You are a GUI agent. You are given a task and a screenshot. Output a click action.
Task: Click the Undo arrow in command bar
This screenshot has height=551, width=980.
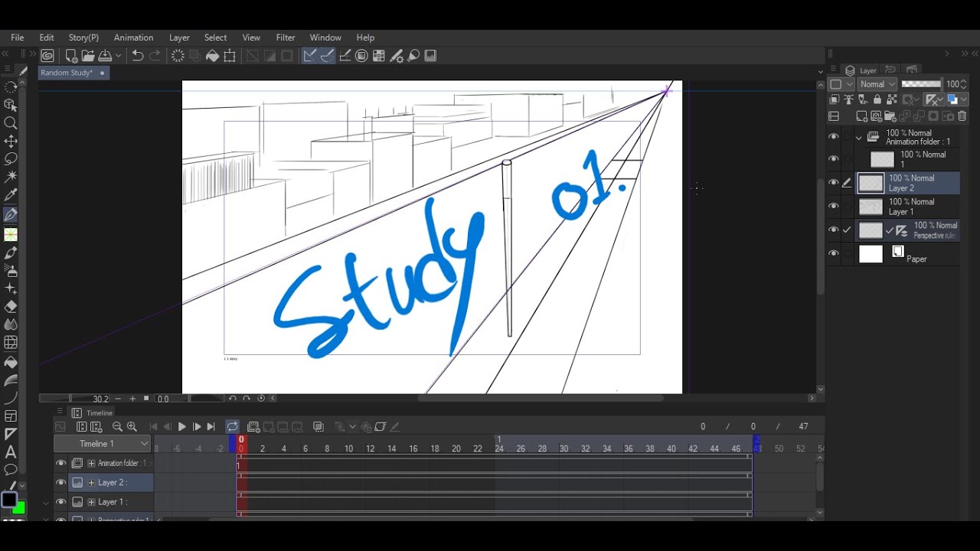138,56
